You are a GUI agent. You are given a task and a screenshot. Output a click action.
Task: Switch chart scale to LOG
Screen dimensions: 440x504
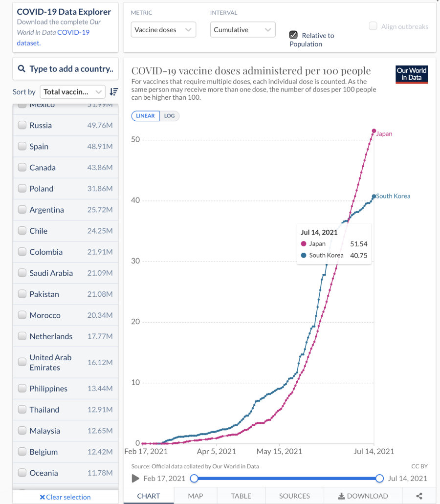point(170,116)
